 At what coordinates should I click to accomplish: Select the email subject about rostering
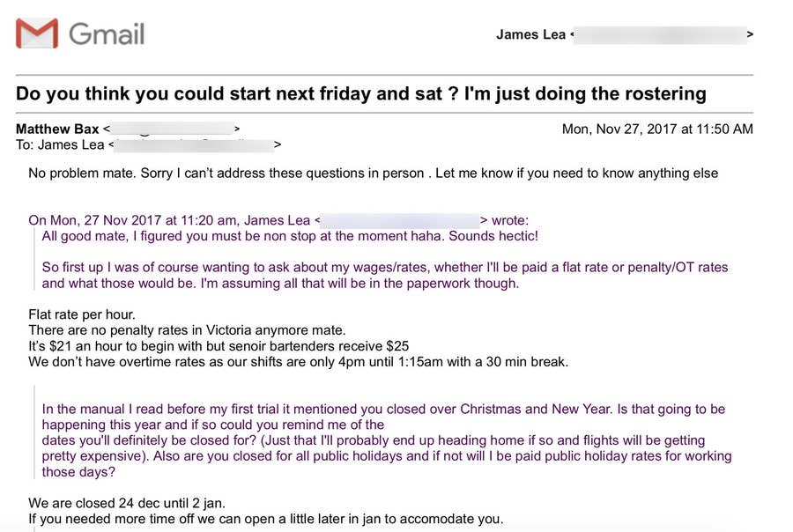[x=361, y=93]
